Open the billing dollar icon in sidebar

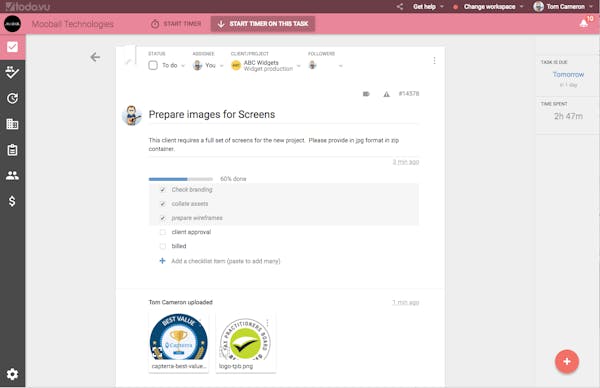coord(12,201)
